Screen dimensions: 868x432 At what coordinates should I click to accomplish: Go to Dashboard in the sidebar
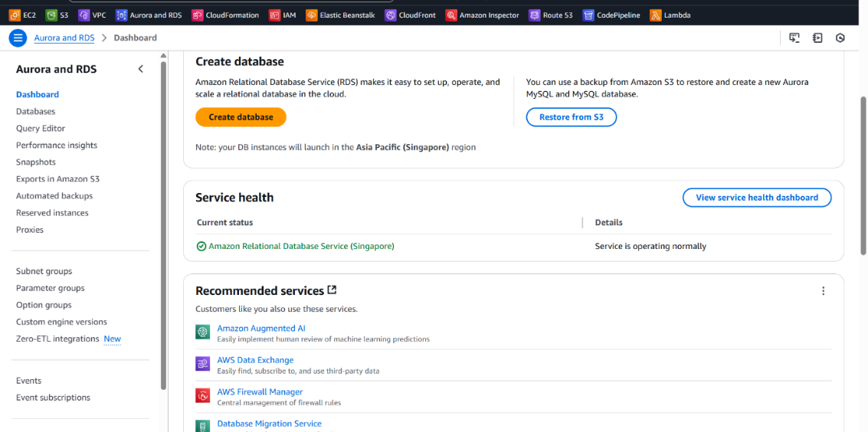coord(38,94)
